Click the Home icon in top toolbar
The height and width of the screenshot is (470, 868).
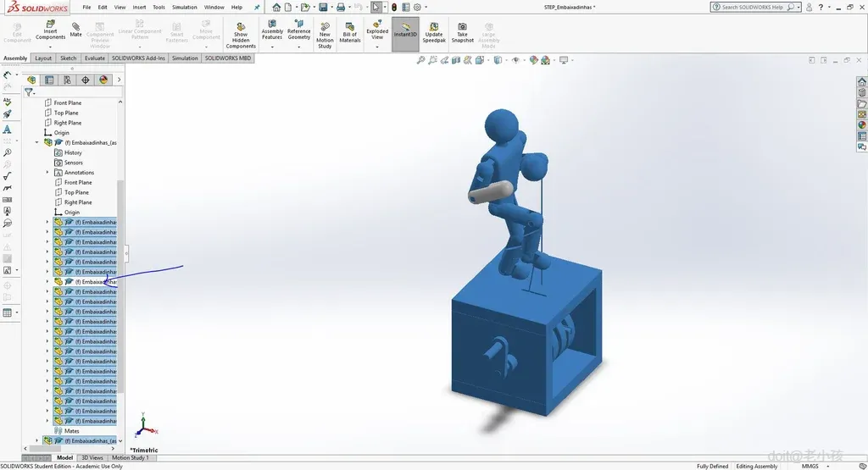tap(276, 7)
